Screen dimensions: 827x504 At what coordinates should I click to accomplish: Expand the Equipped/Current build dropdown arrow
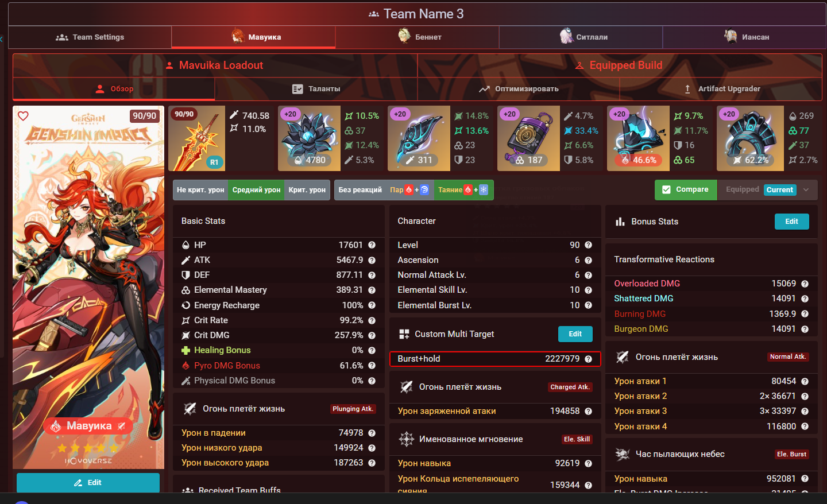pos(806,190)
